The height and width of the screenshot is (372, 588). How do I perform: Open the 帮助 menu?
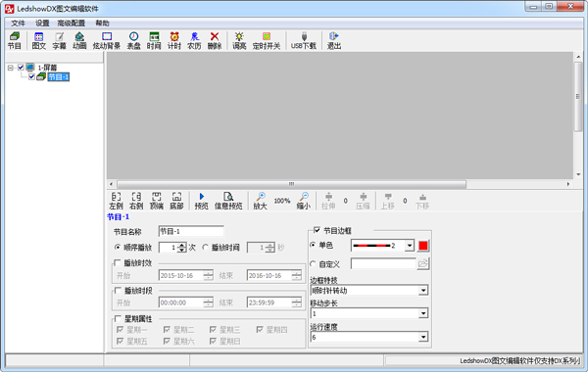coord(102,23)
